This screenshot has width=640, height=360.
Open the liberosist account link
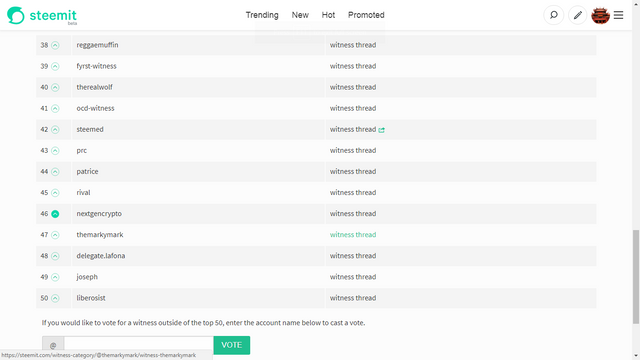click(91, 298)
